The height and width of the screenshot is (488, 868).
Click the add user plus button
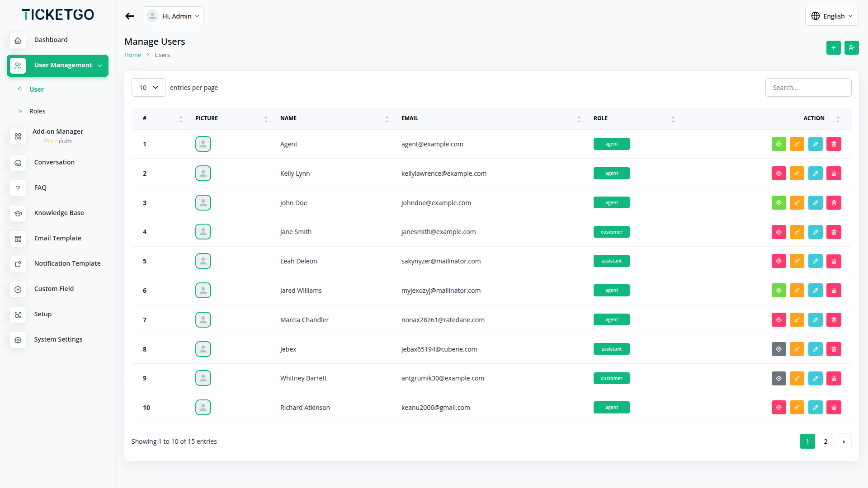click(x=833, y=47)
